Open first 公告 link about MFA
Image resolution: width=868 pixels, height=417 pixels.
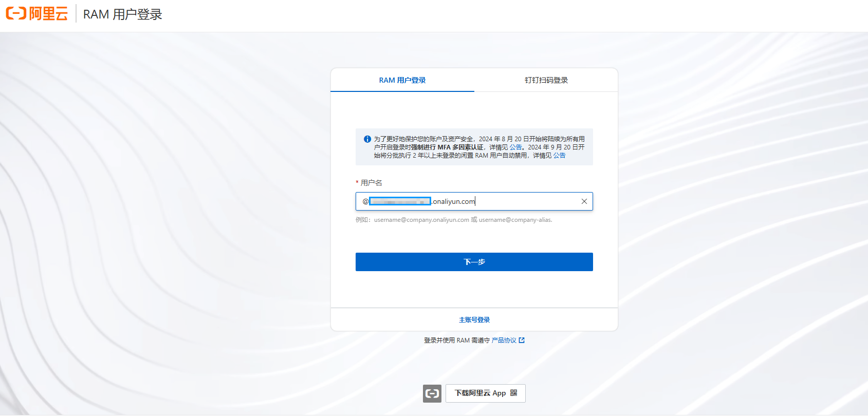click(x=515, y=147)
